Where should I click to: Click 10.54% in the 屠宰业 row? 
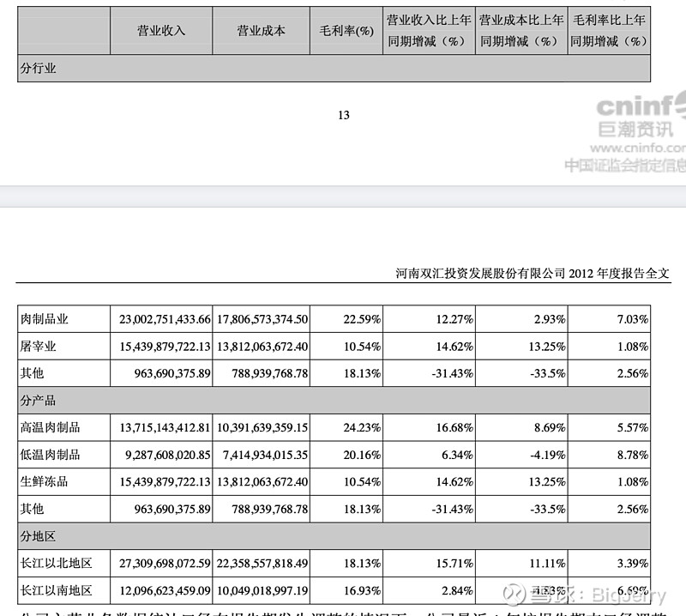[362, 347]
